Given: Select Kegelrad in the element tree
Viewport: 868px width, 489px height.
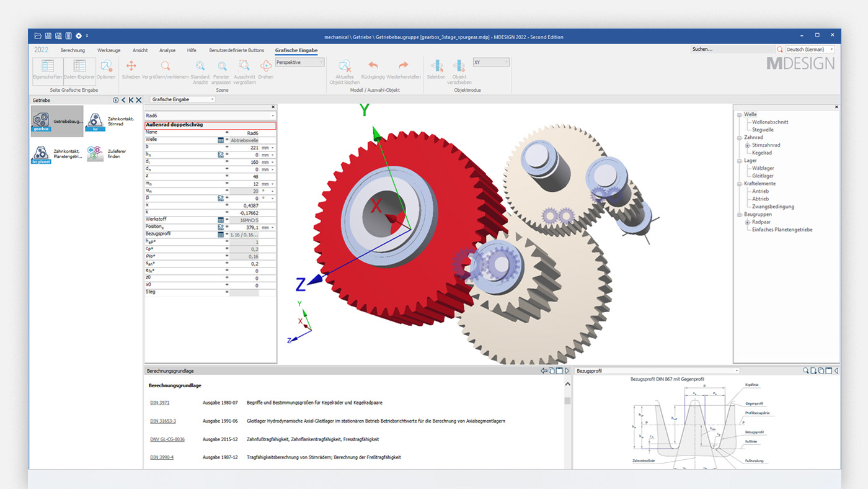Looking at the screenshot, I should pos(762,153).
